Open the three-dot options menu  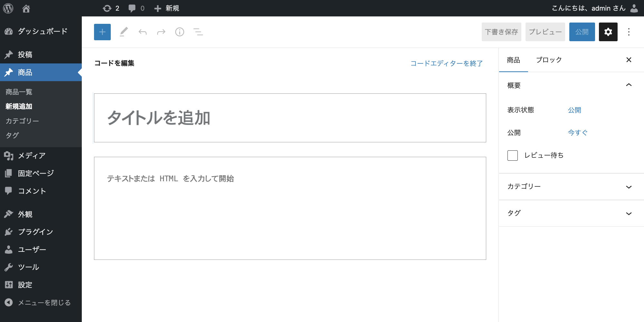[629, 32]
